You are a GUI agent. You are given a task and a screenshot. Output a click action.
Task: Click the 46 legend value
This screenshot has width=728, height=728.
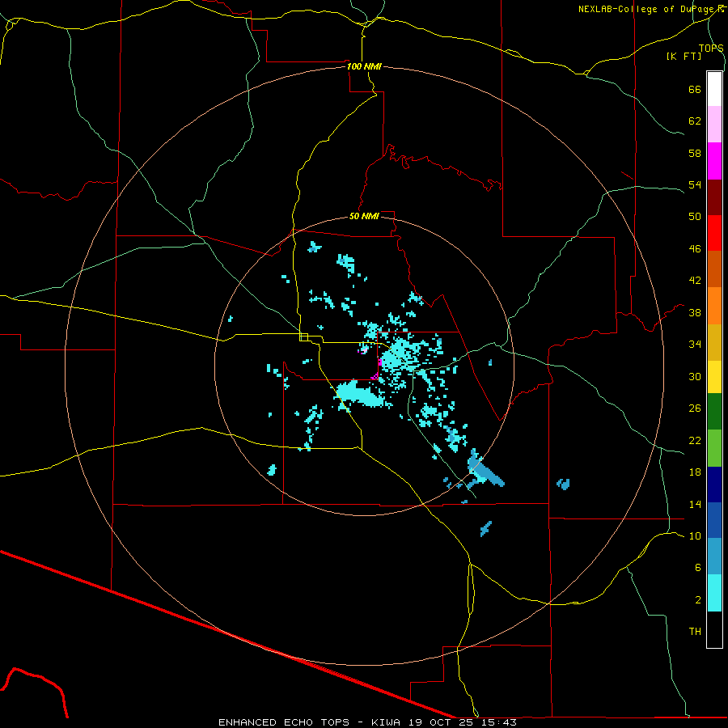(695, 249)
